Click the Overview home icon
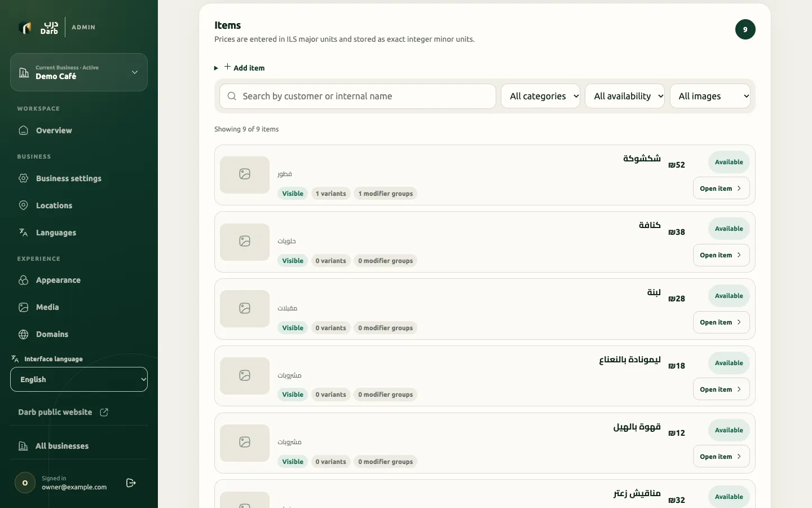 point(24,130)
